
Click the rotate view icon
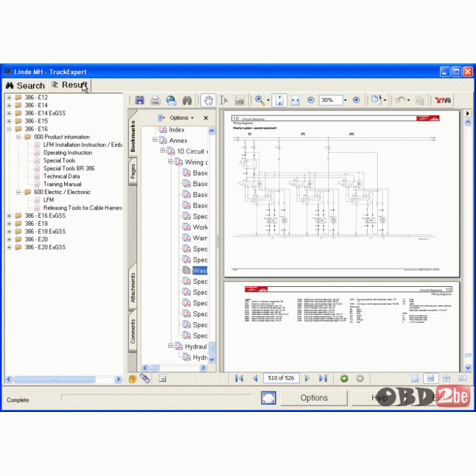pyautogui.click(x=377, y=100)
